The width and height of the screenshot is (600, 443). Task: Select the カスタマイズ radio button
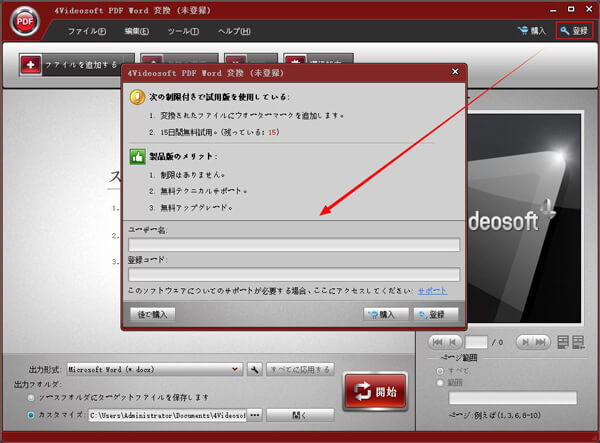click(x=31, y=415)
